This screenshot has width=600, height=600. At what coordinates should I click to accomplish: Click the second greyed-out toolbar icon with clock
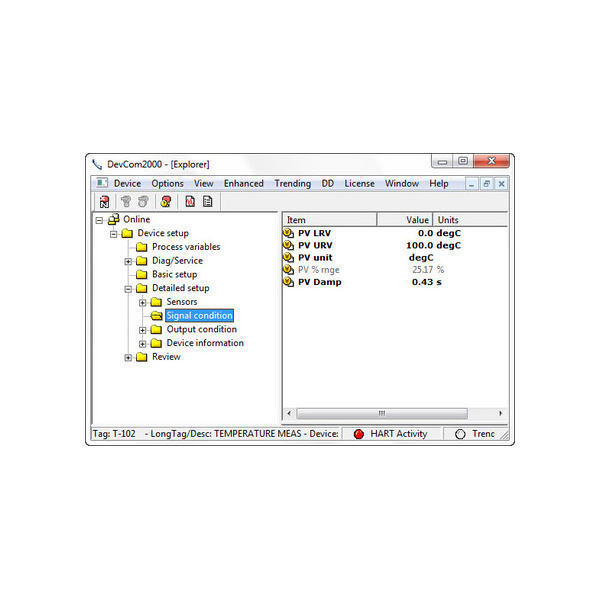coord(143,201)
